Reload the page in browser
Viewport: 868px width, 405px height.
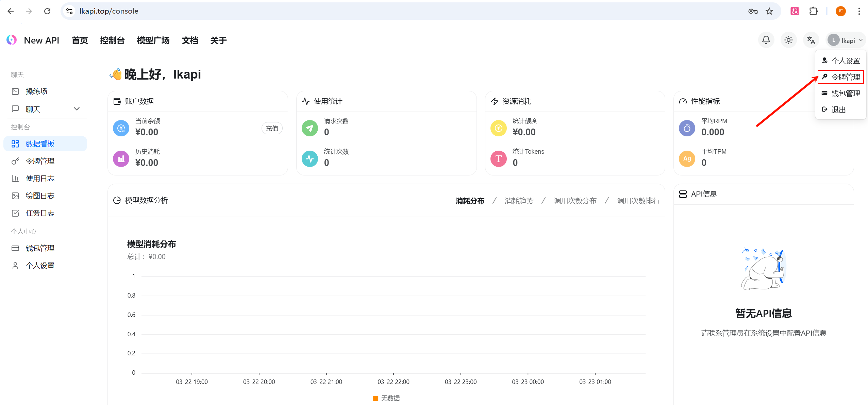click(47, 11)
